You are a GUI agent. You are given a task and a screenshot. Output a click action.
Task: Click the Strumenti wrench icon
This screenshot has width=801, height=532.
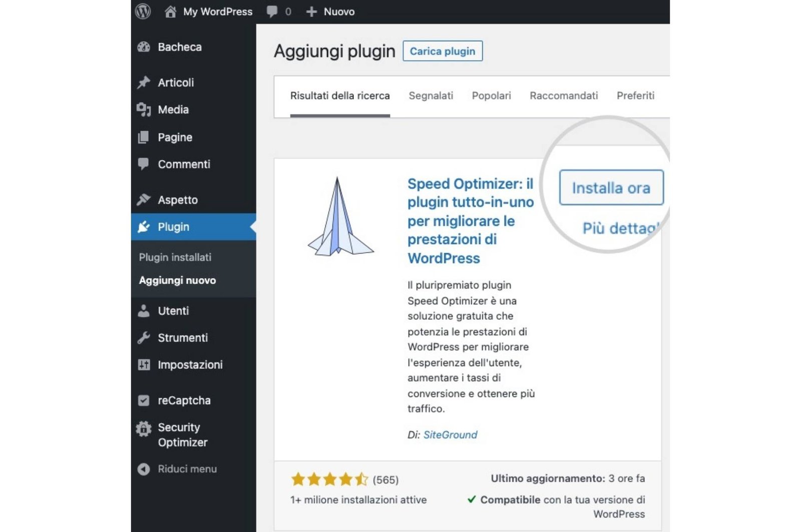pos(144,338)
